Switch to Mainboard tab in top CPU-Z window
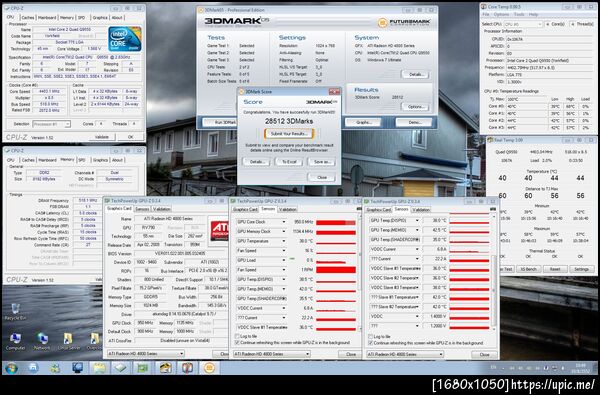Viewport: 600px width, 395px height. [x=47, y=18]
